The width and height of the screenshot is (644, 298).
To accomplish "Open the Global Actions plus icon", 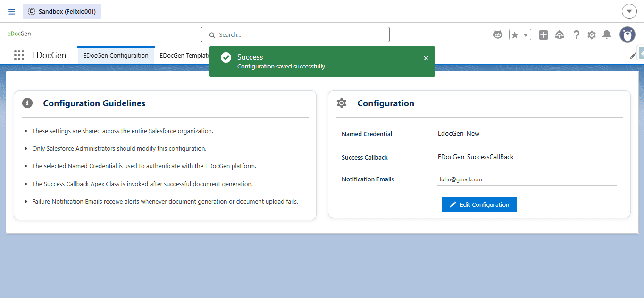I will [544, 34].
